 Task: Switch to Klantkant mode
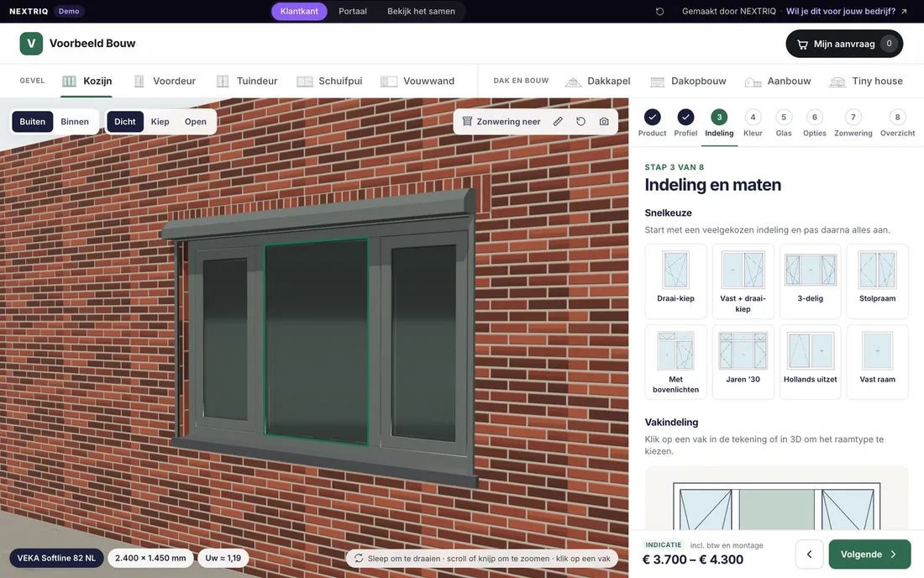299,11
